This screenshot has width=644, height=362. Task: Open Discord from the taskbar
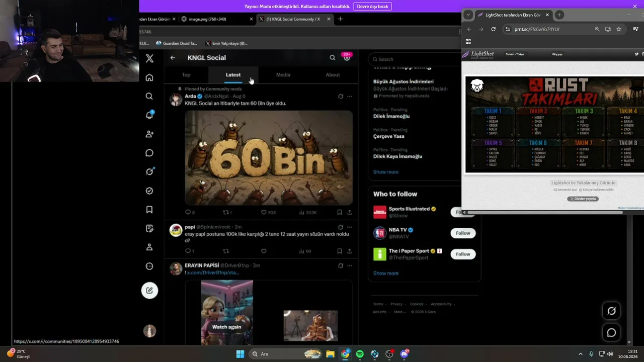pos(405,354)
